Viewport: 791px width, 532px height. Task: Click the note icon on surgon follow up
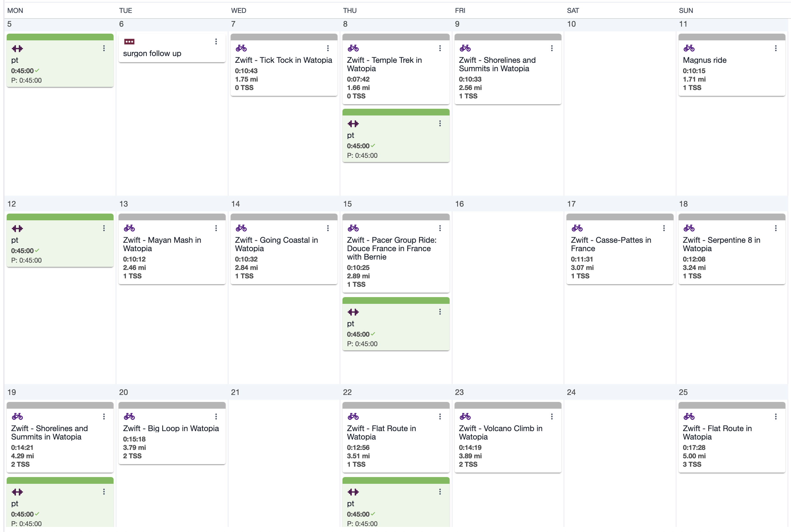(129, 42)
